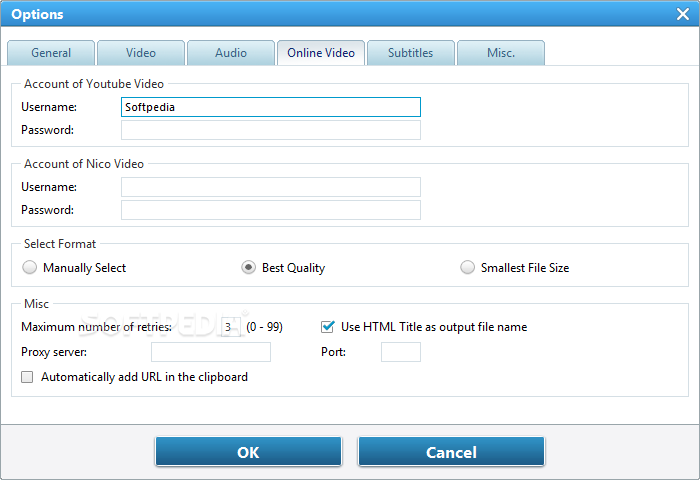The width and height of the screenshot is (700, 480).
Task: Click the Port input field
Action: coord(401,352)
